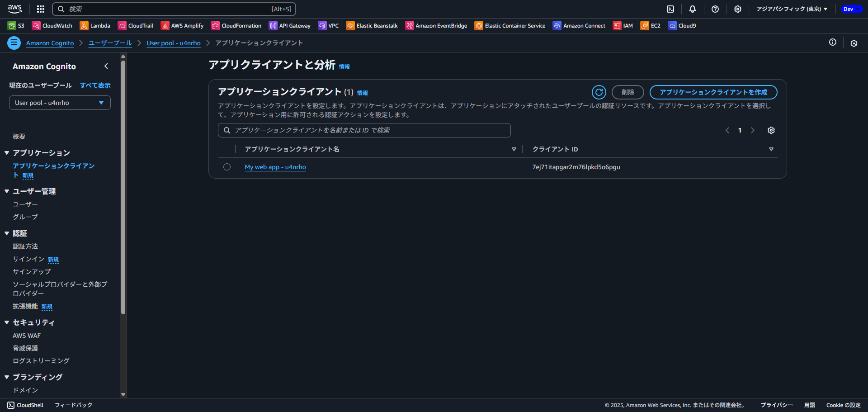Toggle the navigation hamburger menu
868x412 pixels.
click(x=14, y=43)
